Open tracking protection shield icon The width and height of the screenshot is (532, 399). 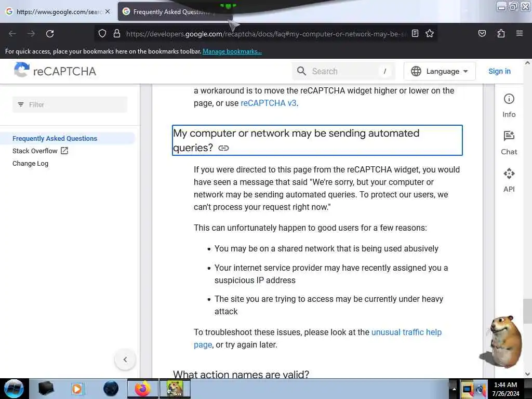pos(102,34)
